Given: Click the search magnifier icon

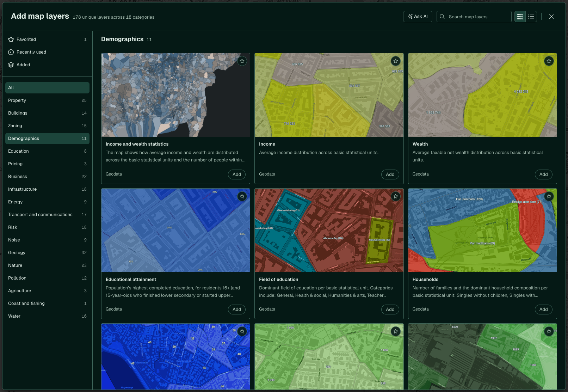Looking at the screenshot, I should [x=442, y=17].
